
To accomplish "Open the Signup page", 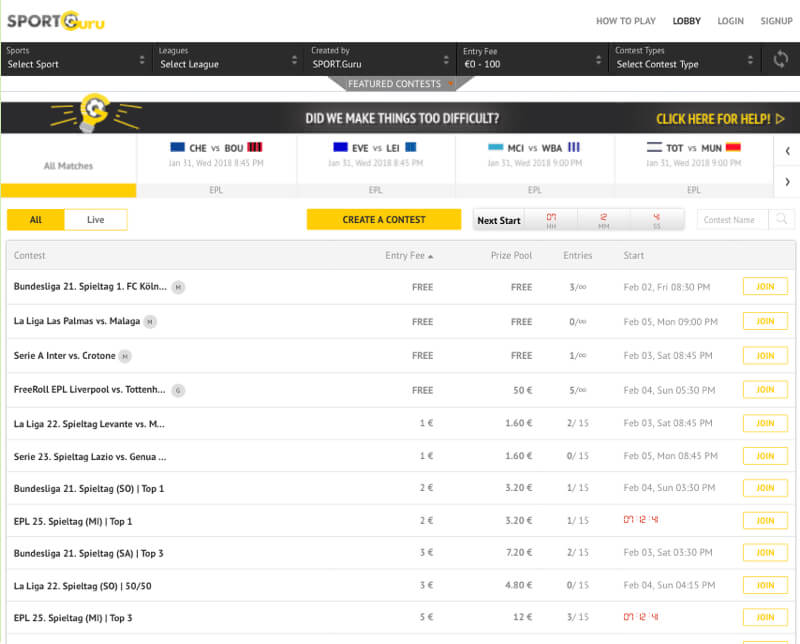I will 776,21.
